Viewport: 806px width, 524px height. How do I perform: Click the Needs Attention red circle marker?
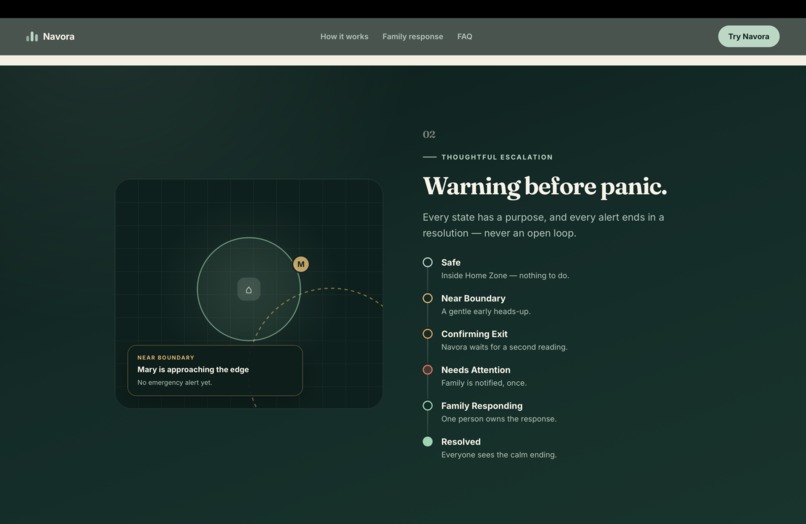428,370
